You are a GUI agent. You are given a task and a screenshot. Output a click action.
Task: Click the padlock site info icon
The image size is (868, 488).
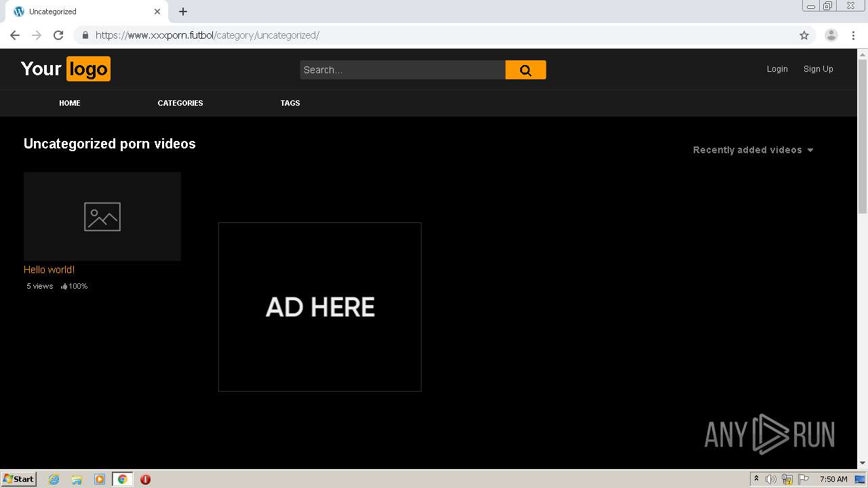click(x=85, y=35)
